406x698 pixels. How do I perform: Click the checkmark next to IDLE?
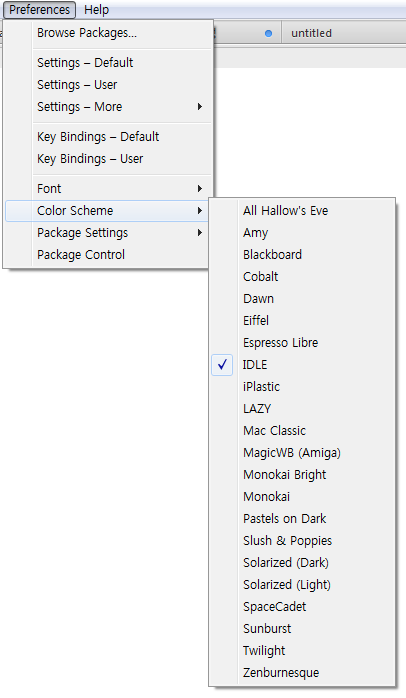click(222, 365)
